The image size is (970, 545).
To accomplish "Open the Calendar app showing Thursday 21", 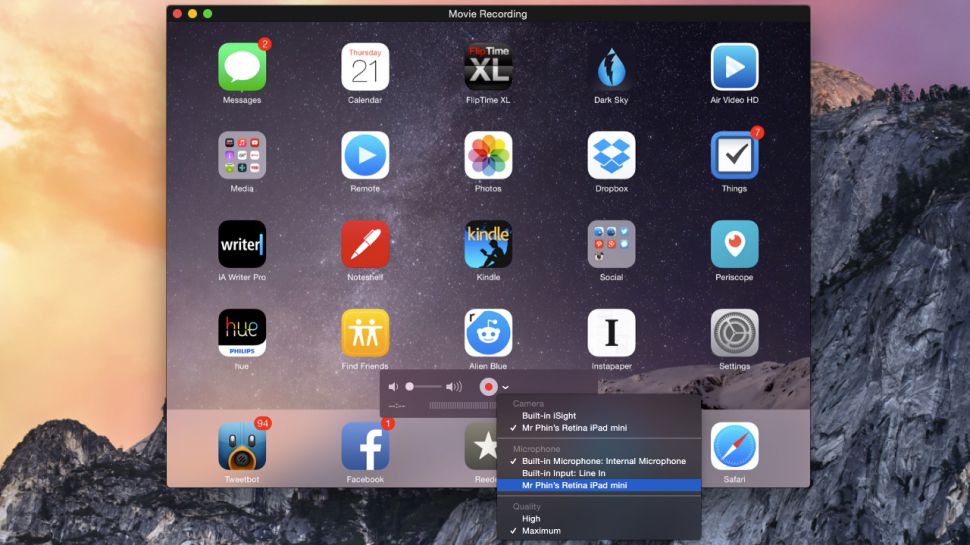I will [x=365, y=67].
